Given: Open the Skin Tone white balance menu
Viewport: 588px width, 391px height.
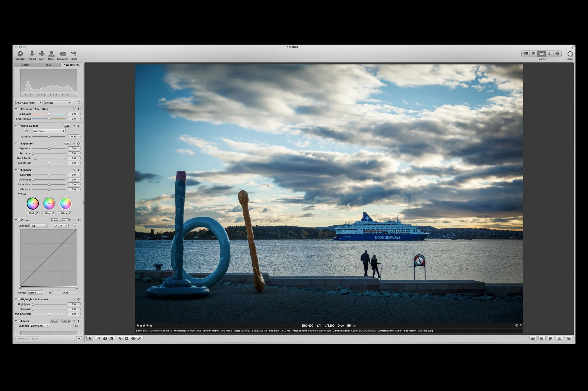Looking at the screenshot, I should 49,131.
